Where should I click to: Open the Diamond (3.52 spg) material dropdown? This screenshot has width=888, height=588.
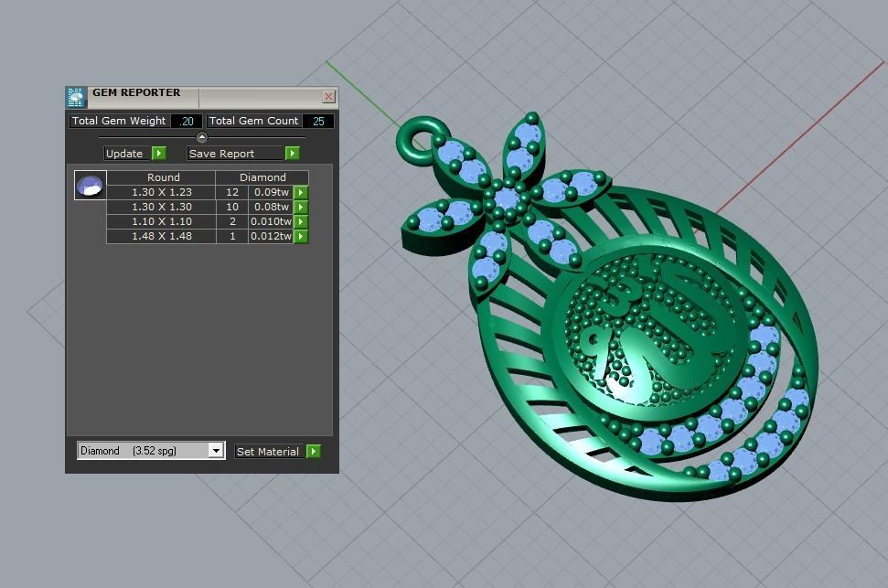(216, 451)
